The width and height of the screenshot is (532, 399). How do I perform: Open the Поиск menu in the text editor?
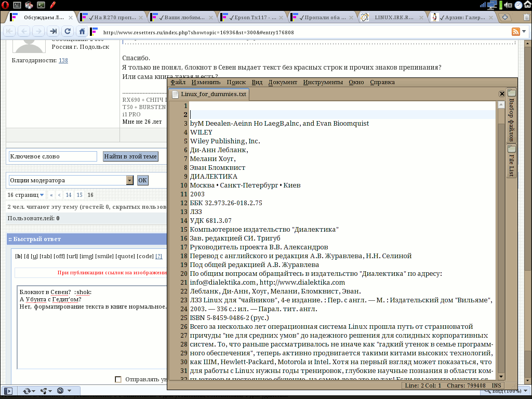[x=236, y=82]
